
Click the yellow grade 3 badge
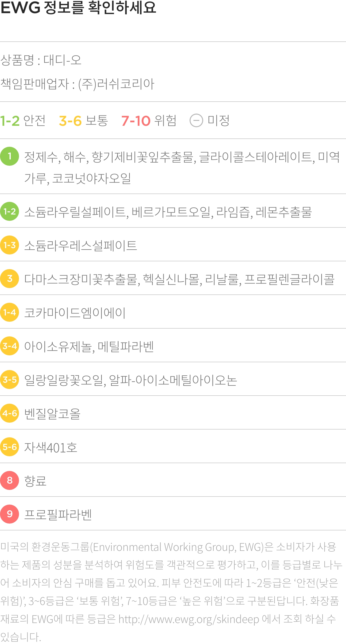(10, 279)
